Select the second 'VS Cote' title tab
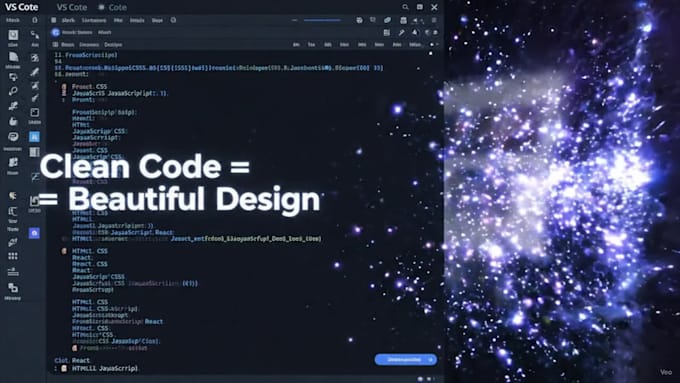This screenshot has height=383, width=680. (x=72, y=7)
